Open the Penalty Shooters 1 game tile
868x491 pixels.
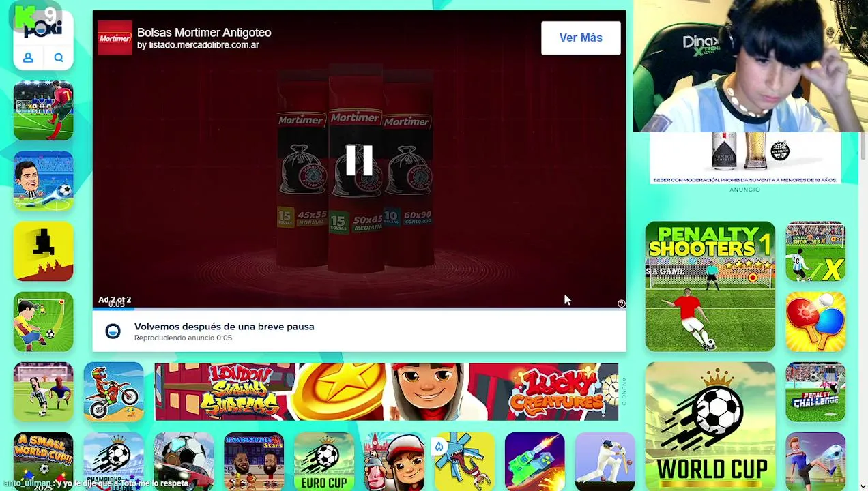click(x=710, y=286)
